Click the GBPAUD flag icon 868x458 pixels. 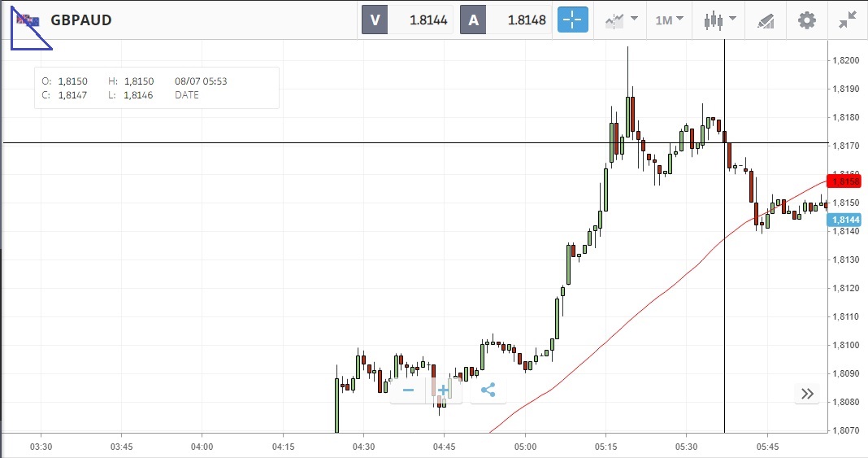28,20
